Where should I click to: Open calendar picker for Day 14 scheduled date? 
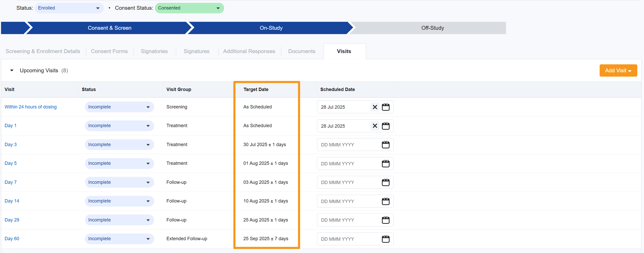(386, 201)
